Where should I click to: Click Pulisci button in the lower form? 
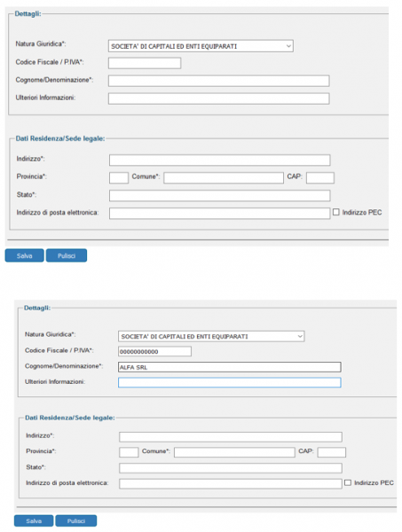(x=76, y=520)
